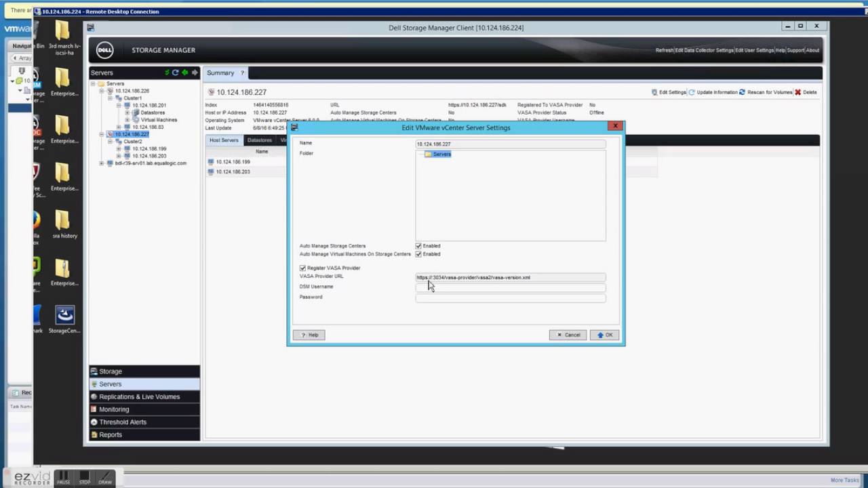The image size is (868, 488).
Task: Expand the 10.124.186.199 tree node
Action: click(x=119, y=148)
